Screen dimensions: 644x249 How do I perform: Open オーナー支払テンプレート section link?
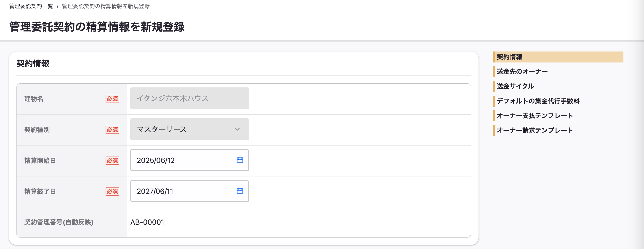pos(535,116)
